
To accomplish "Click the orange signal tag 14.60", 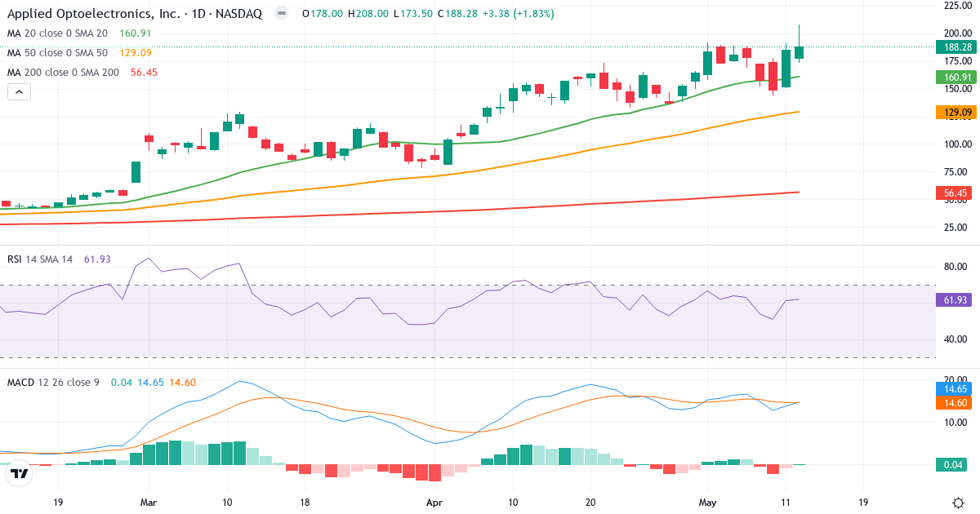I will point(955,402).
